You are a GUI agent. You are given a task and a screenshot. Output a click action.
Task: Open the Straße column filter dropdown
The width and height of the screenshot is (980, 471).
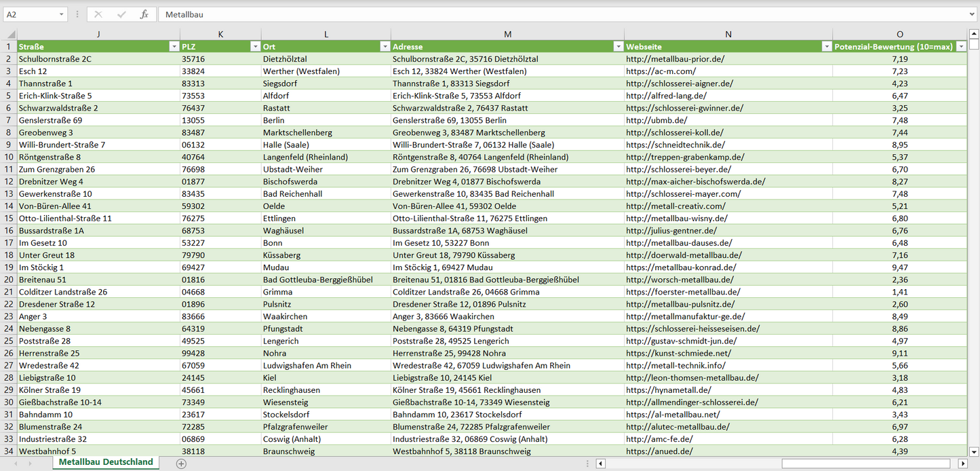[173, 47]
